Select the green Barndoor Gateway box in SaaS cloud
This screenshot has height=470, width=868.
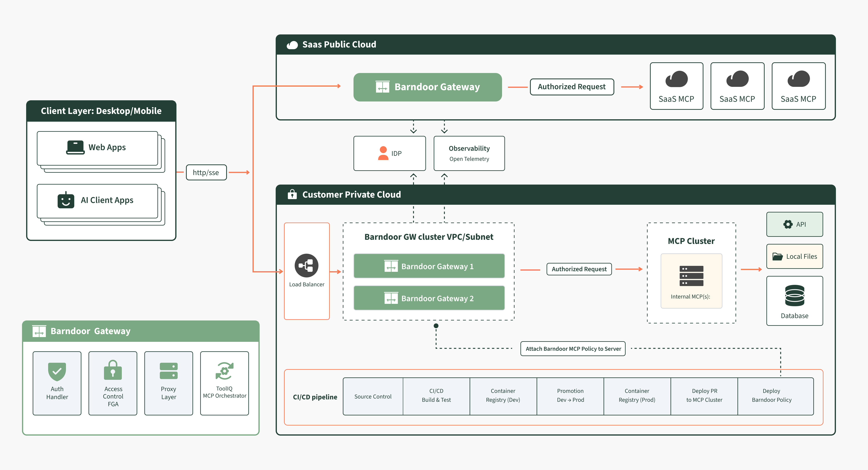[427, 87]
